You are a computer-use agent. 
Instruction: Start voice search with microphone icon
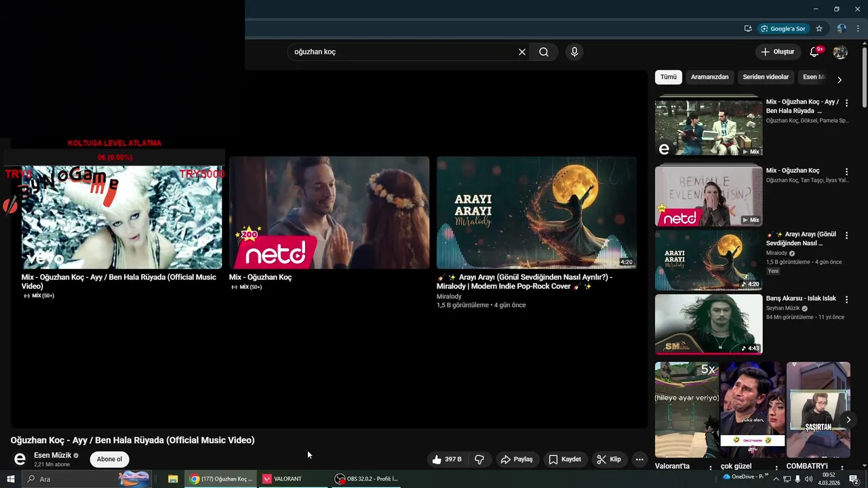[574, 52]
